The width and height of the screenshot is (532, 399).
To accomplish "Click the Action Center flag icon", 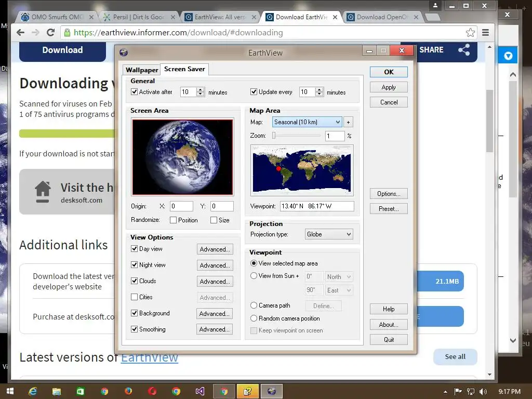I will click(x=458, y=392).
